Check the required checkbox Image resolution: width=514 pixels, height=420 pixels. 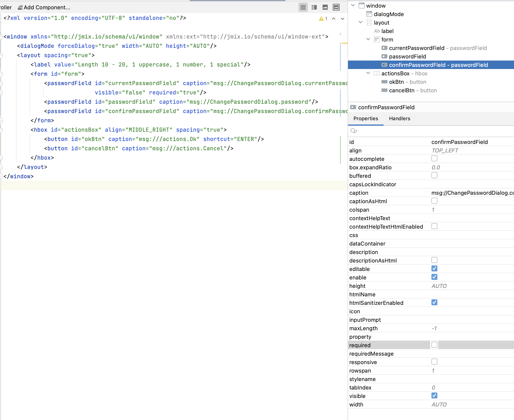click(434, 345)
